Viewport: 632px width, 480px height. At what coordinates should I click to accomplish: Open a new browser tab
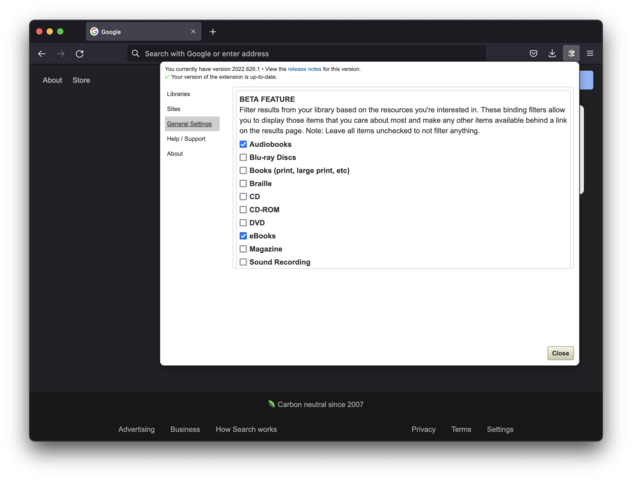pyautogui.click(x=213, y=32)
